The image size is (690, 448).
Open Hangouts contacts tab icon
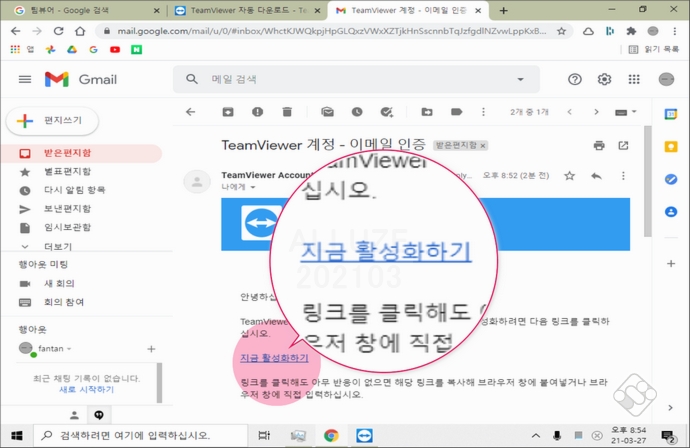(74, 415)
